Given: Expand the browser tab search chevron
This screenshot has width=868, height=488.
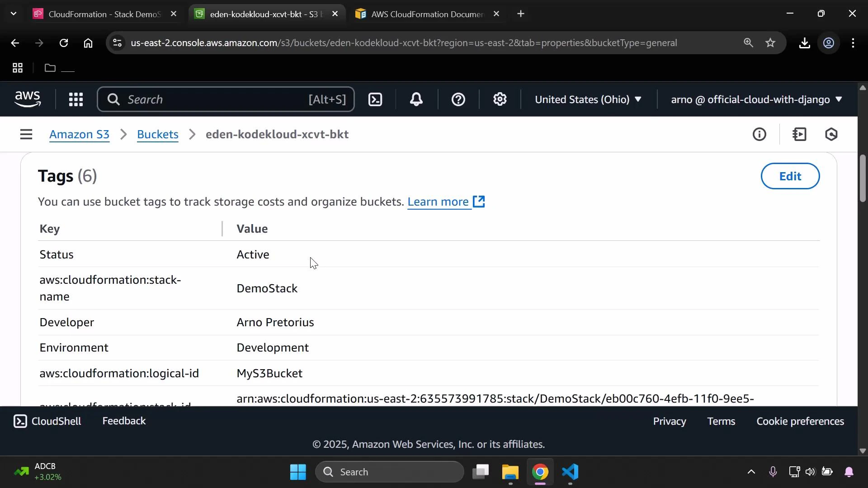Looking at the screenshot, I should coord(13,14).
